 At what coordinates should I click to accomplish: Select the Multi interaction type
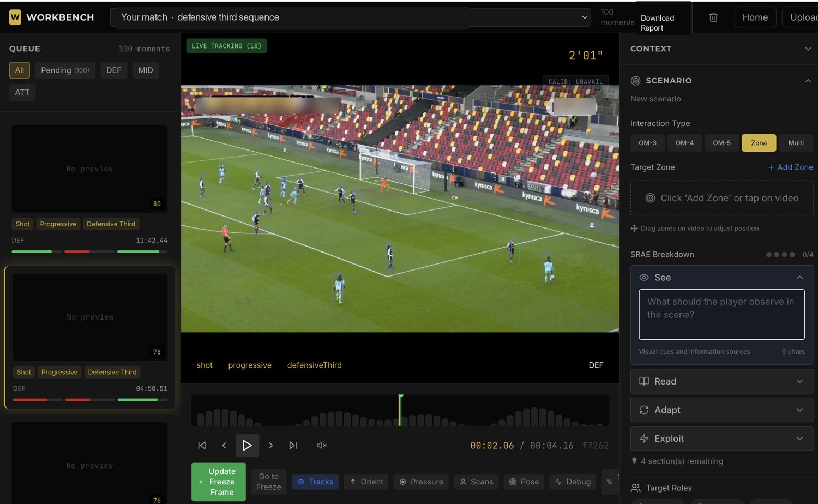pyautogui.click(x=796, y=143)
